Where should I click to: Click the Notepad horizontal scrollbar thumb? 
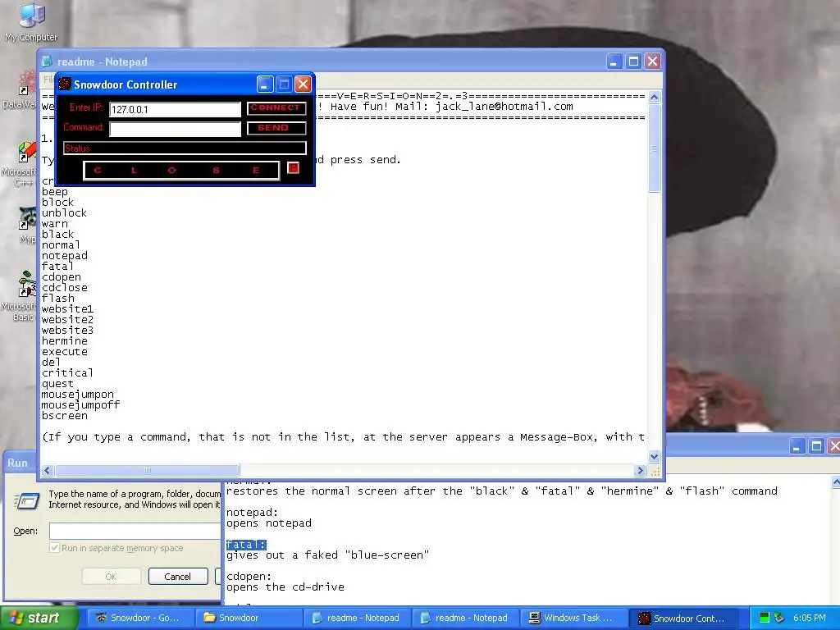(148, 470)
